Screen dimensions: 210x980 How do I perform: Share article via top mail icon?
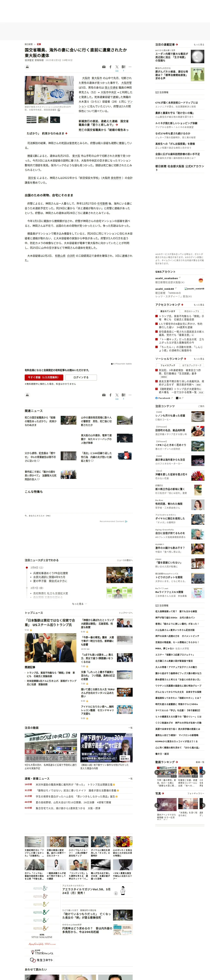tap(104, 67)
